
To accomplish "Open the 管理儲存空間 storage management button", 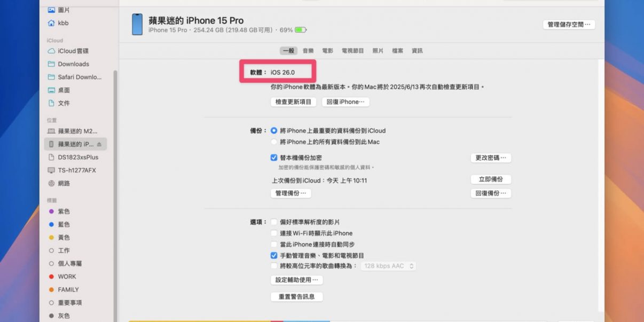I will click(x=569, y=25).
